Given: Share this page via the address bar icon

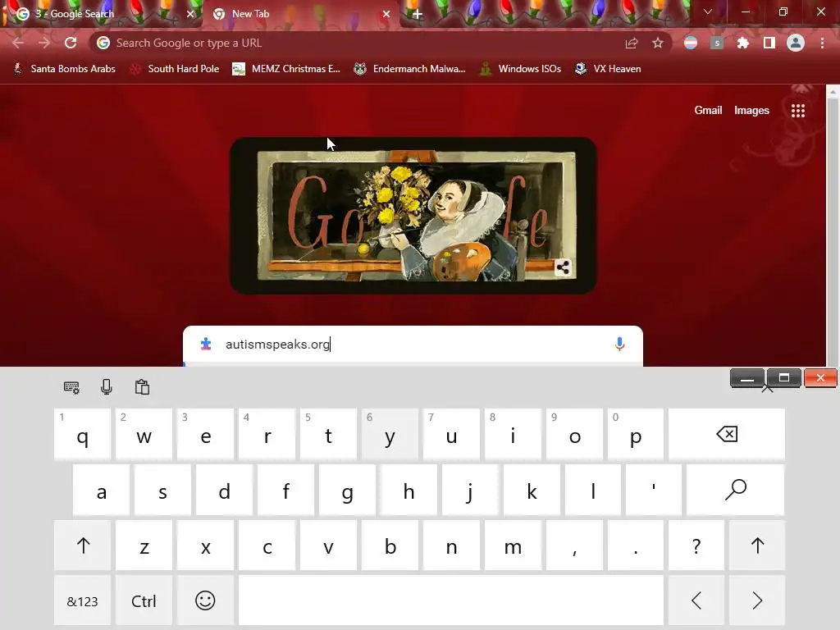Looking at the screenshot, I should [x=632, y=43].
